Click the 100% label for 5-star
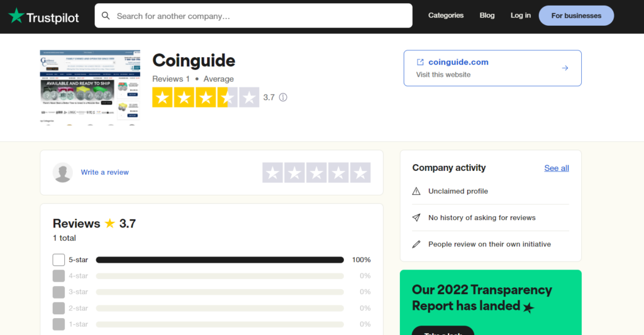Screen dimensions: 644x335 362,260
